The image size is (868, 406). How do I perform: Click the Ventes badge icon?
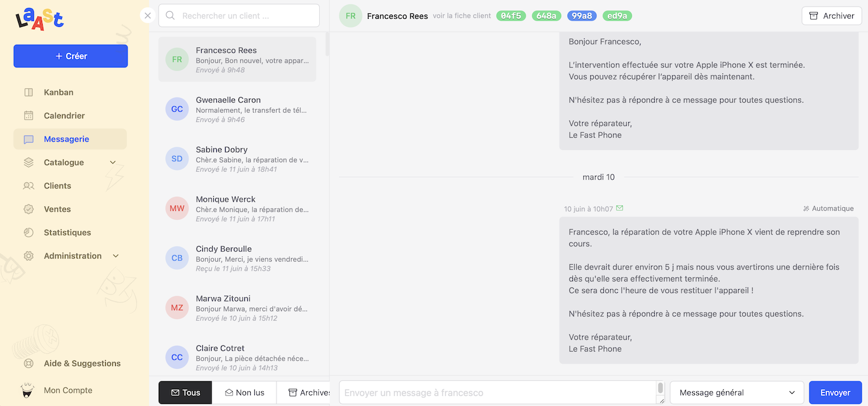pos(29,209)
